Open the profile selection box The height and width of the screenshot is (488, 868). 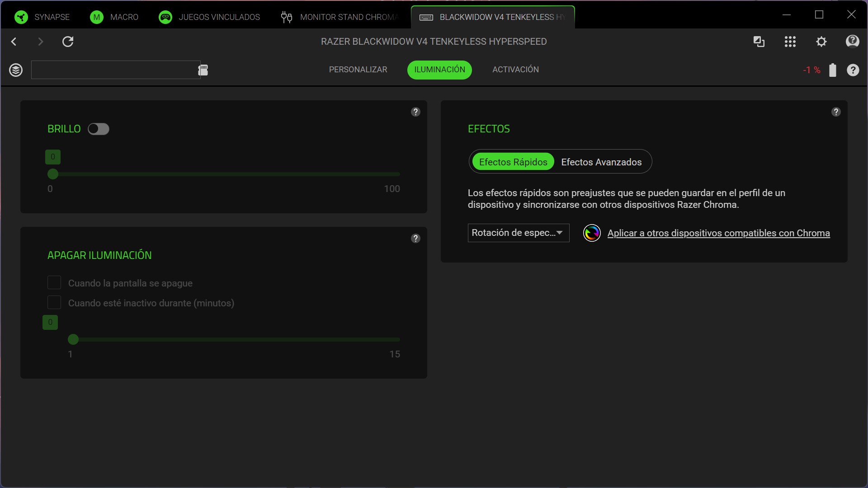[116, 70]
